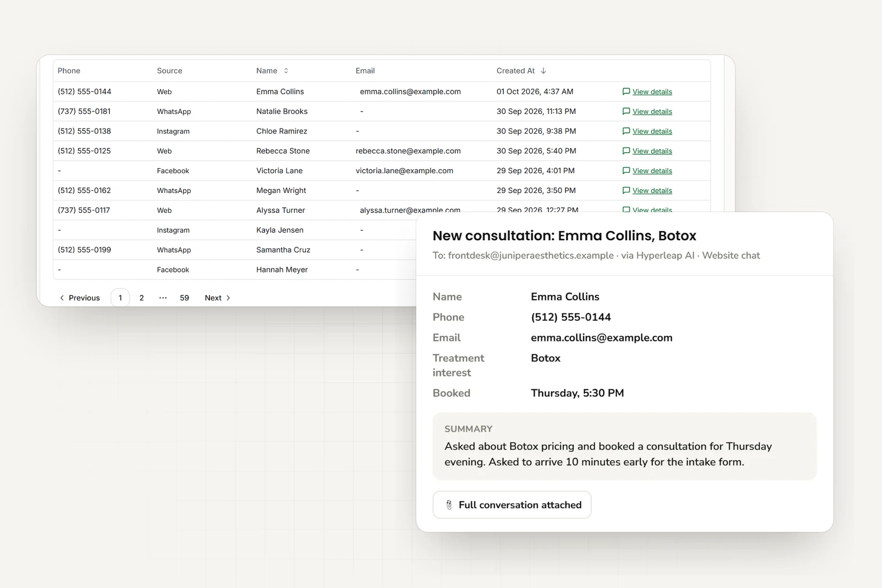Click the Samantha Cruz name cell
Image resolution: width=882 pixels, height=588 pixels.
(x=283, y=250)
